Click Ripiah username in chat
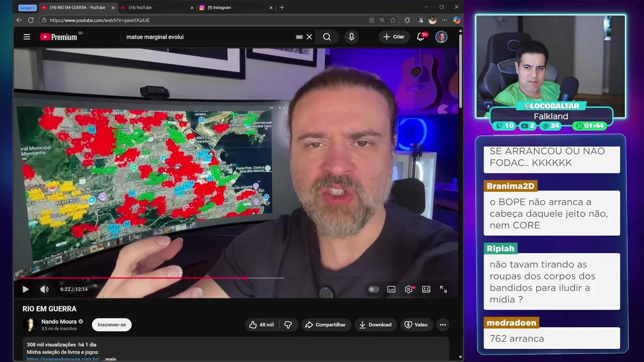Screen dimensions: 644x362 click(501, 248)
